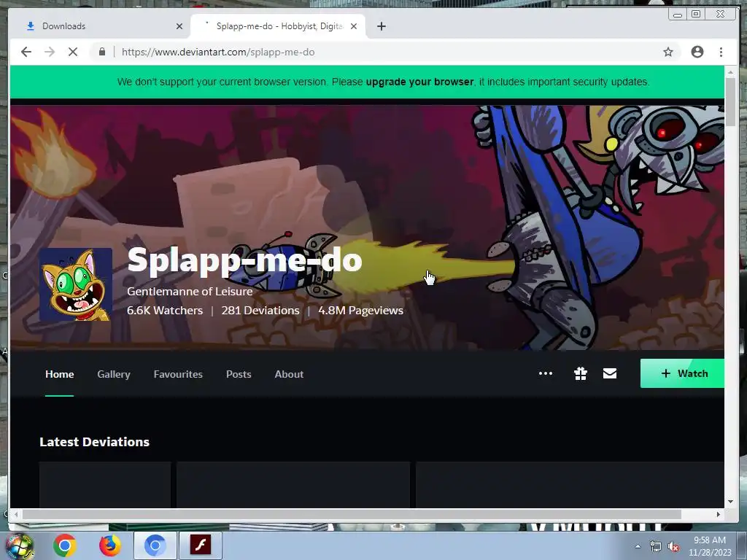This screenshot has height=560, width=747.
Task: Open the 281 Deviations link
Action: coord(260,311)
